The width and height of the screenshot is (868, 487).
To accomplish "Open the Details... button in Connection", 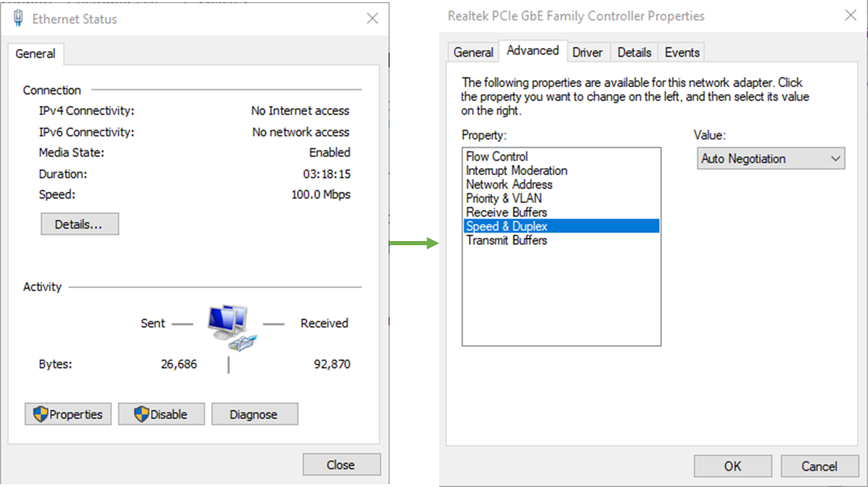I will [80, 224].
